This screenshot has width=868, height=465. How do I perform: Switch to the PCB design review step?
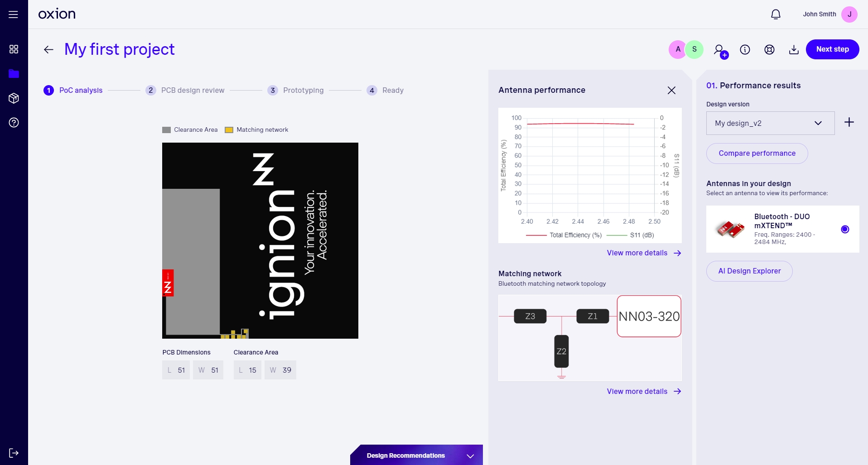(x=193, y=91)
